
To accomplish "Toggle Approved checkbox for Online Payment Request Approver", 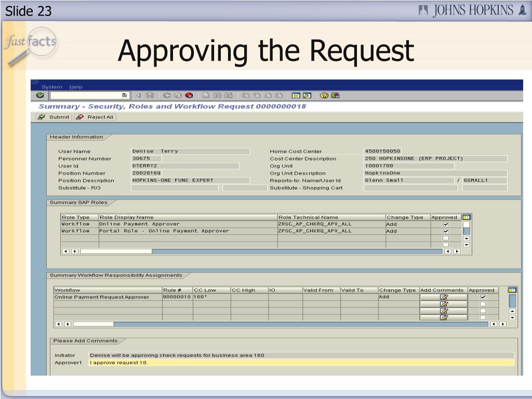I will [483, 297].
